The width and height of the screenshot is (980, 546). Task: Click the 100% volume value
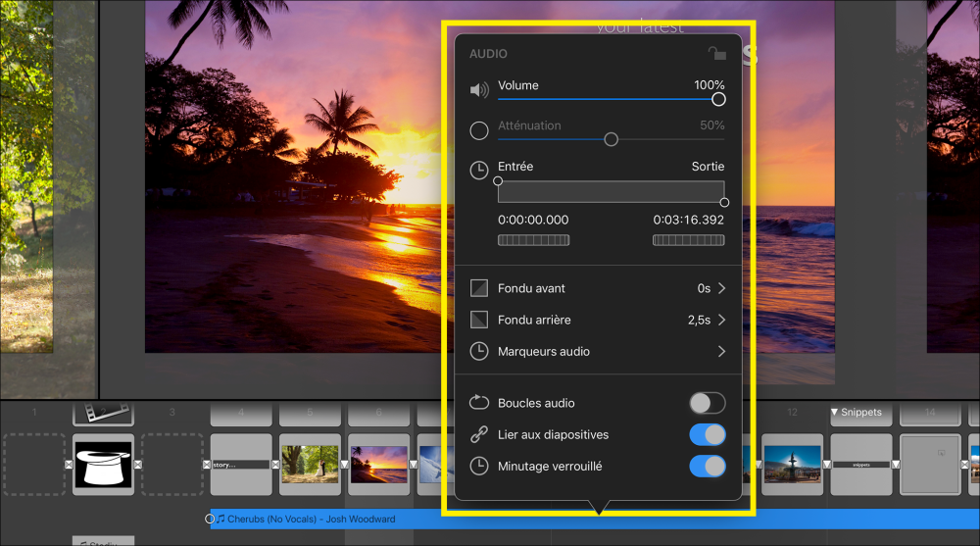(710, 85)
